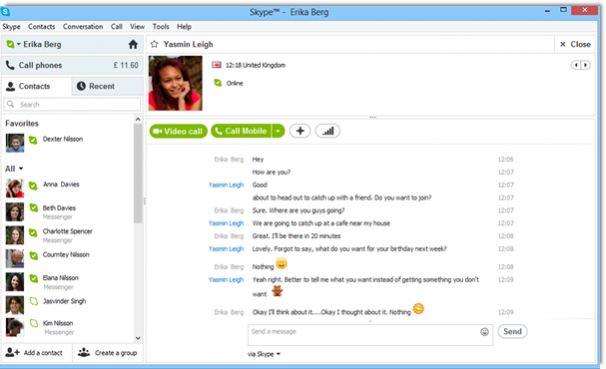Open the Help menu
The width and height of the screenshot is (606, 369).
(184, 27)
